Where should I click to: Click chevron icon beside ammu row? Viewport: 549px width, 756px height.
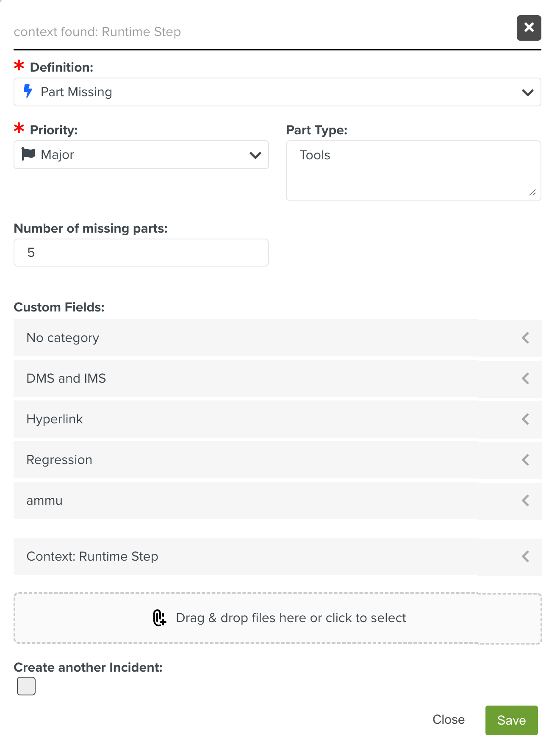click(x=525, y=500)
